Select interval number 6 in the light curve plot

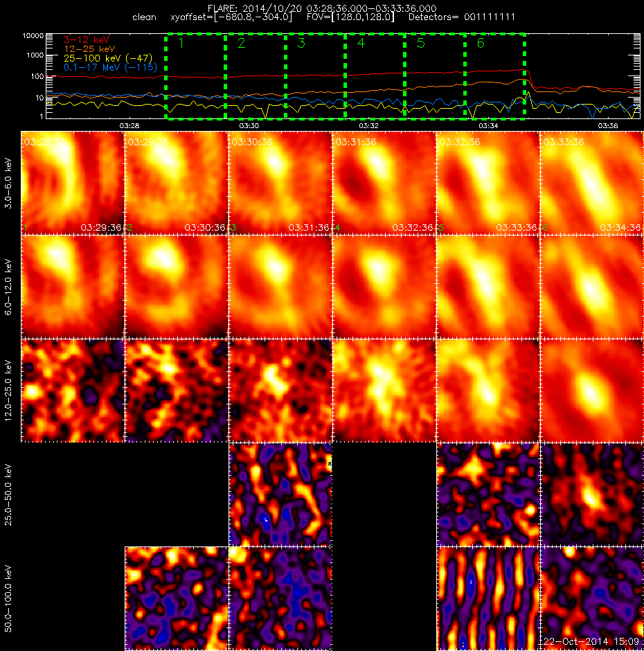click(x=495, y=76)
